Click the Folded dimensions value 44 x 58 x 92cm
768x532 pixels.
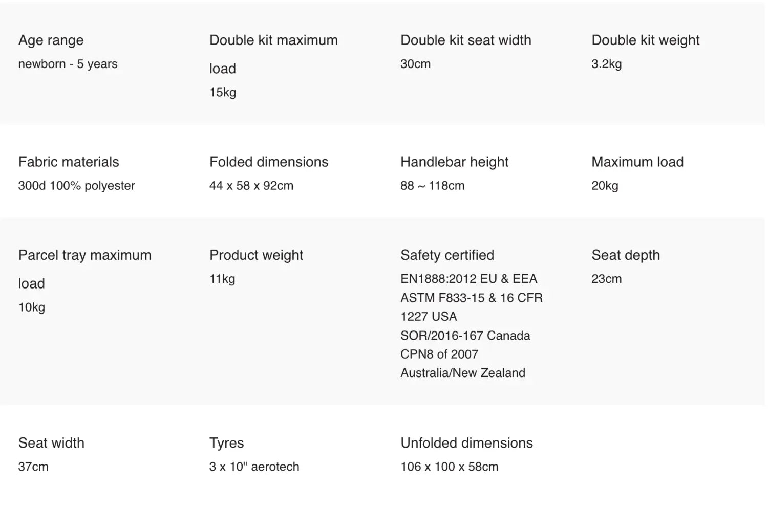click(251, 186)
